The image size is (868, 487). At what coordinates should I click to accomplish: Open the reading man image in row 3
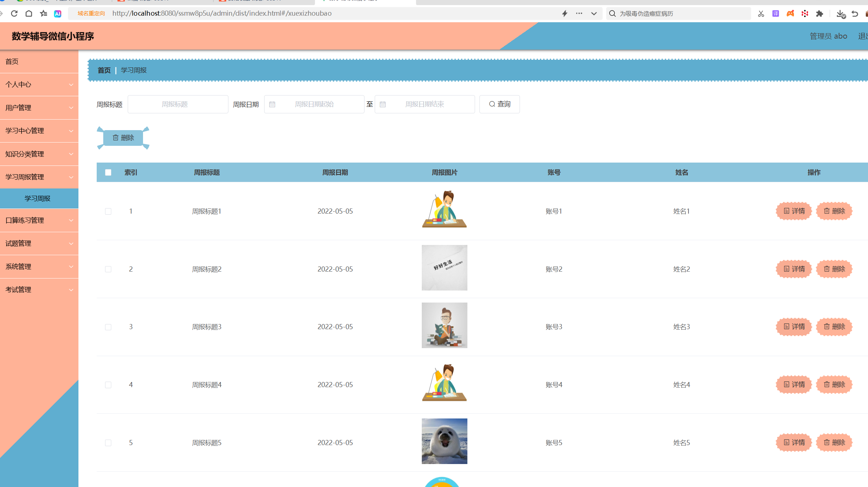pyautogui.click(x=444, y=326)
